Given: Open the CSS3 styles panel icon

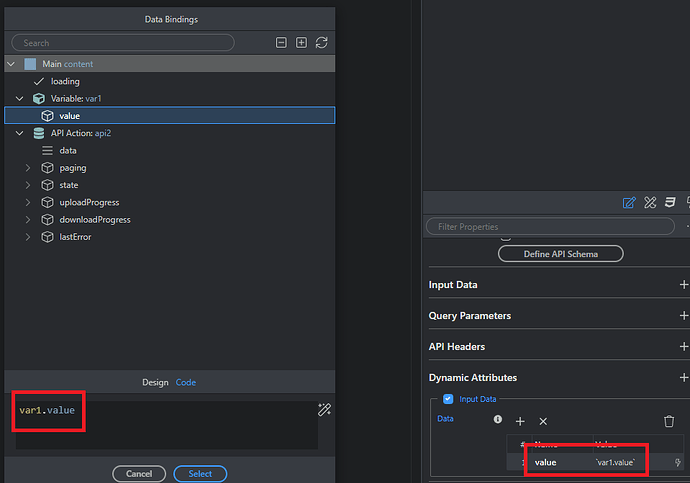Looking at the screenshot, I should tap(671, 202).
